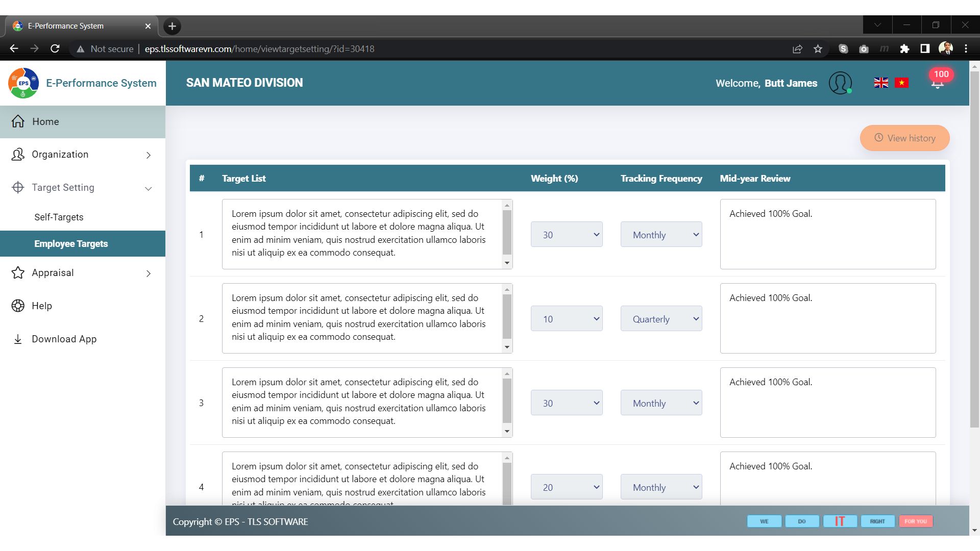Click the Mid-year Review field of target 2
Image resolution: width=980 pixels, height=551 pixels.
pos(827,319)
